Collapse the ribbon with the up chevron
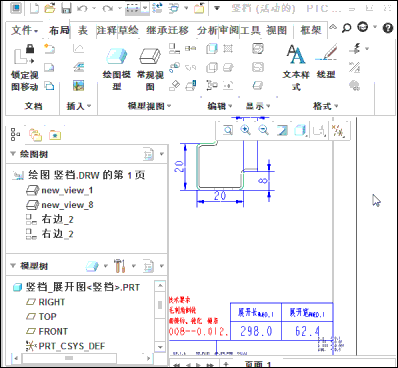 click(333, 28)
